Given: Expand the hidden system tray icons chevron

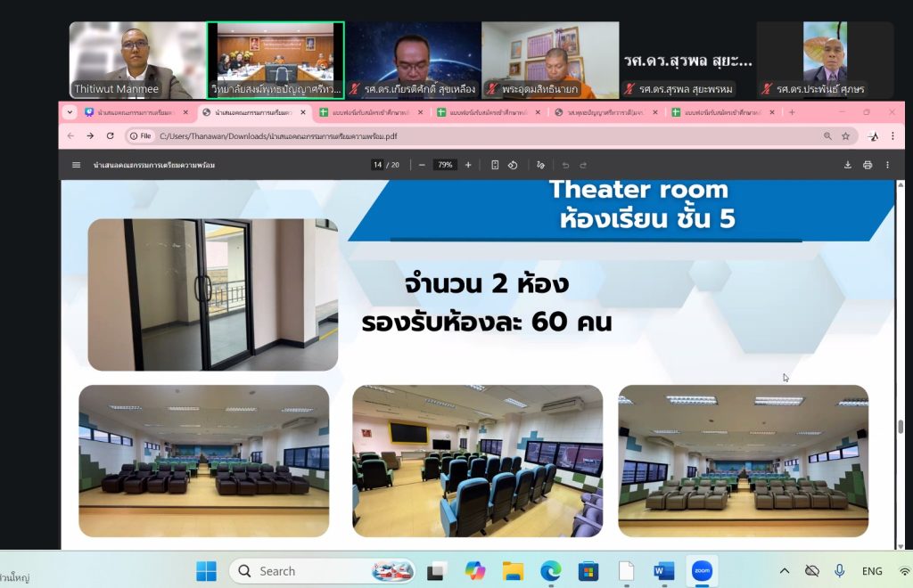Looking at the screenshot, I should pos(785,571).
